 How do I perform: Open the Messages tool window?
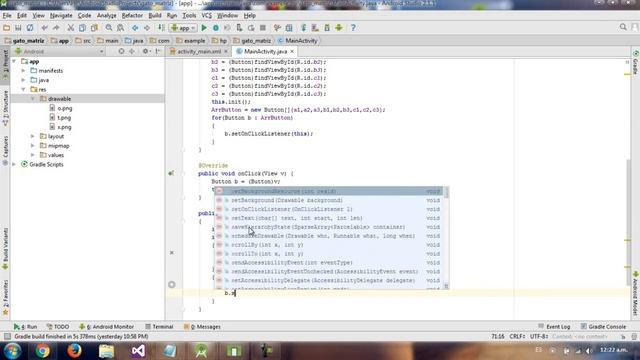(202, 327)
